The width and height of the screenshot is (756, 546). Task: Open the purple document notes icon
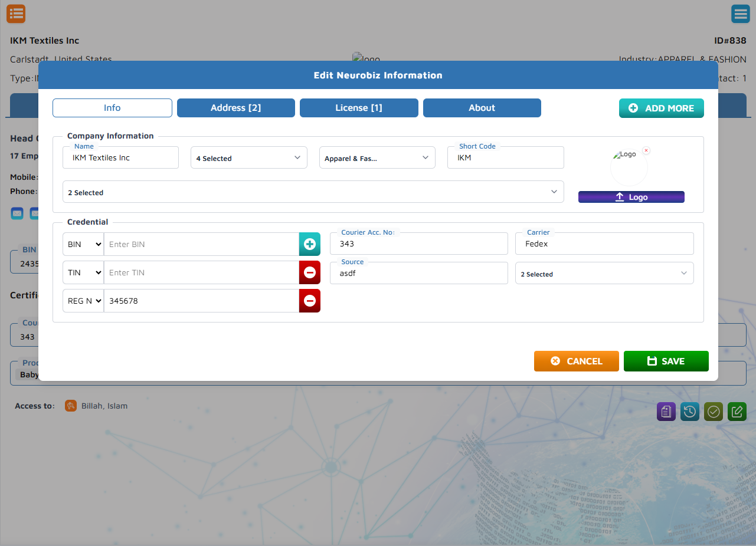[x=666, y=411]
